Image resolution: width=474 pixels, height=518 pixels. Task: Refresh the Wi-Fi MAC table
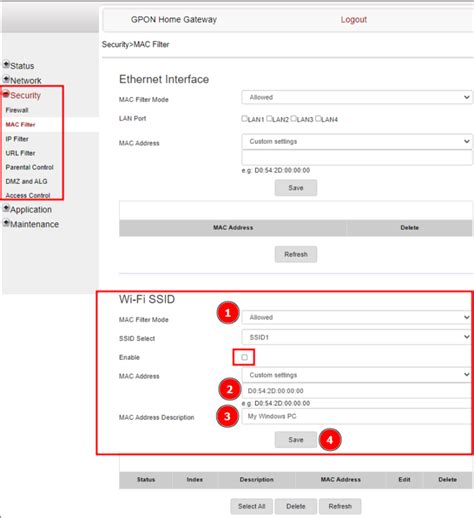340,506
